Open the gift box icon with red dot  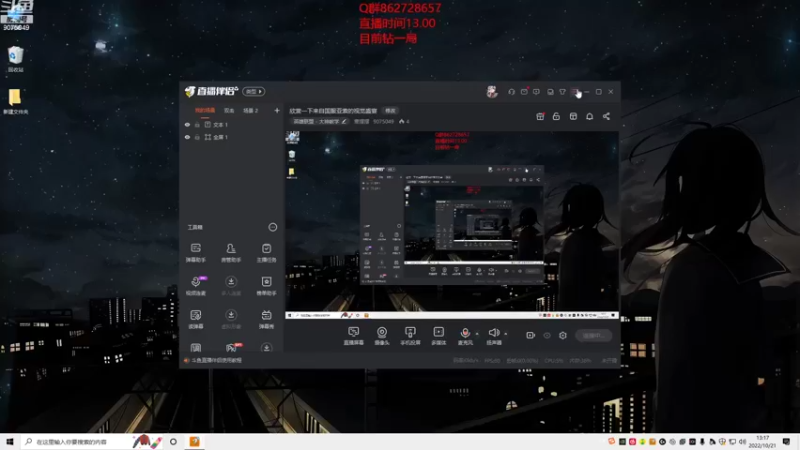(x=540, y=116)
